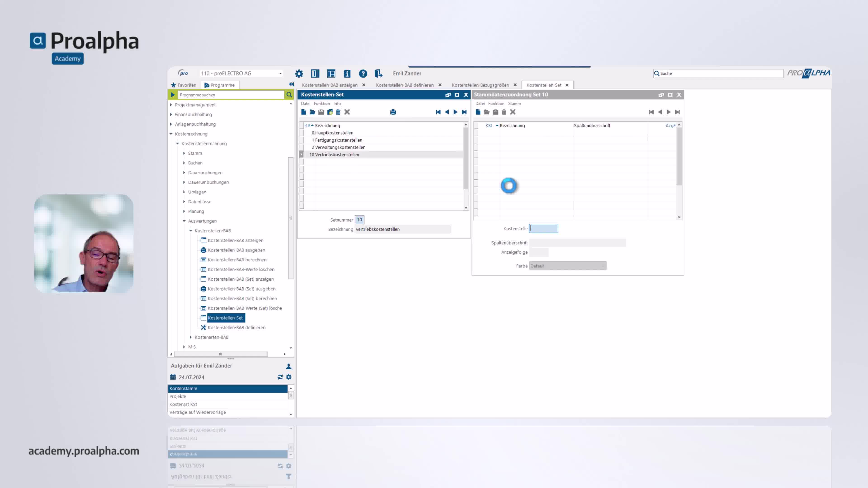868x488 pixels.
Task: Jump to first record in Kostenstellen-Set
Action: point(438,112)
